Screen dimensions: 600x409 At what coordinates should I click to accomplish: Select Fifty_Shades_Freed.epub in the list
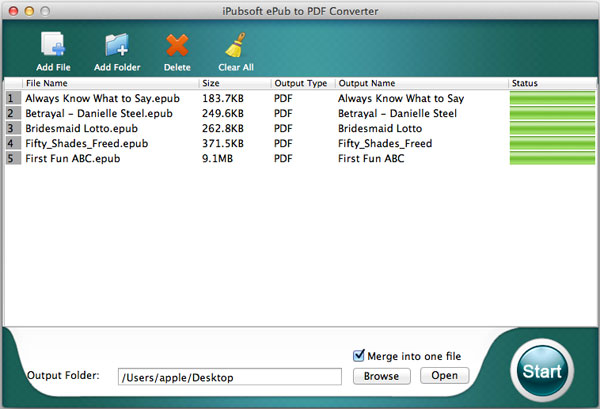86,144
